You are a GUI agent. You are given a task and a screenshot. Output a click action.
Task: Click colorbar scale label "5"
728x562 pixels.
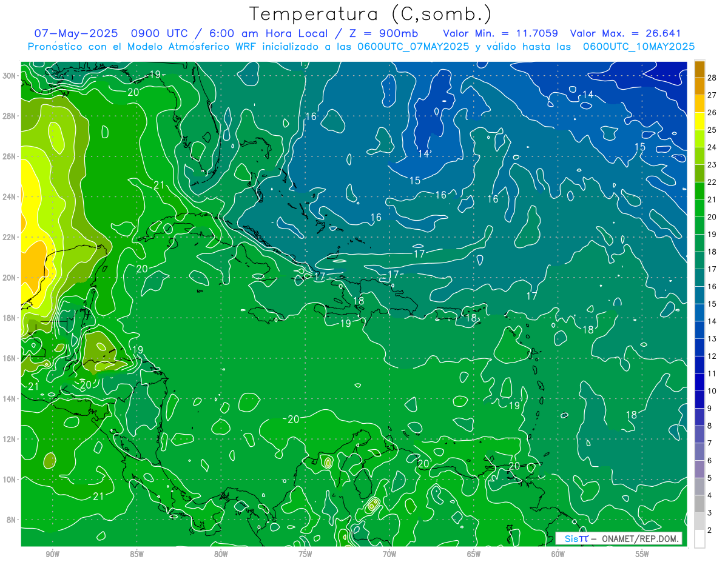click(x=710, y=478)
